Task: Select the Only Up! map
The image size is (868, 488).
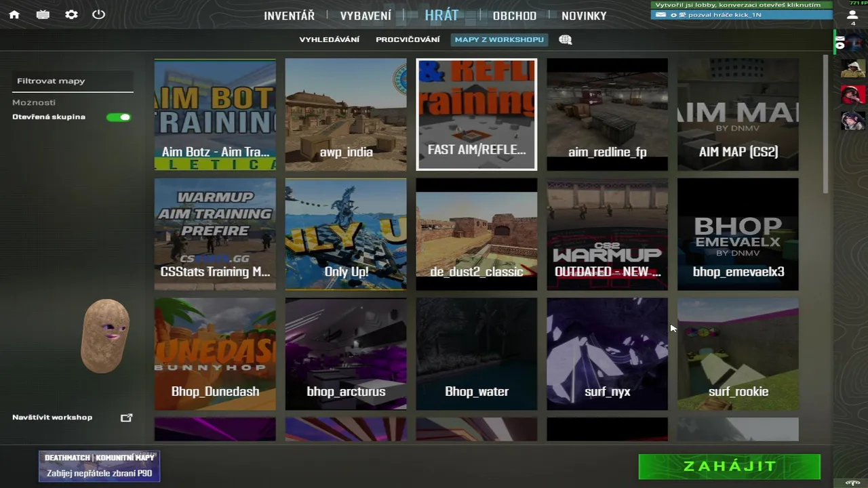Action: click(346, 235)
